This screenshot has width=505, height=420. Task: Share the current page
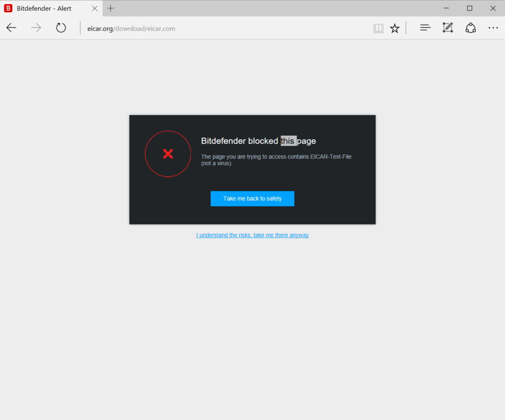pyautogui.click(x=470, y=28)
